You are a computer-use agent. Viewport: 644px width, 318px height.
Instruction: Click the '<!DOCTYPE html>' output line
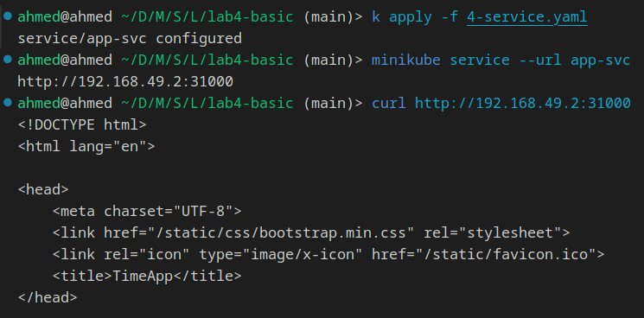coord(82,124)
